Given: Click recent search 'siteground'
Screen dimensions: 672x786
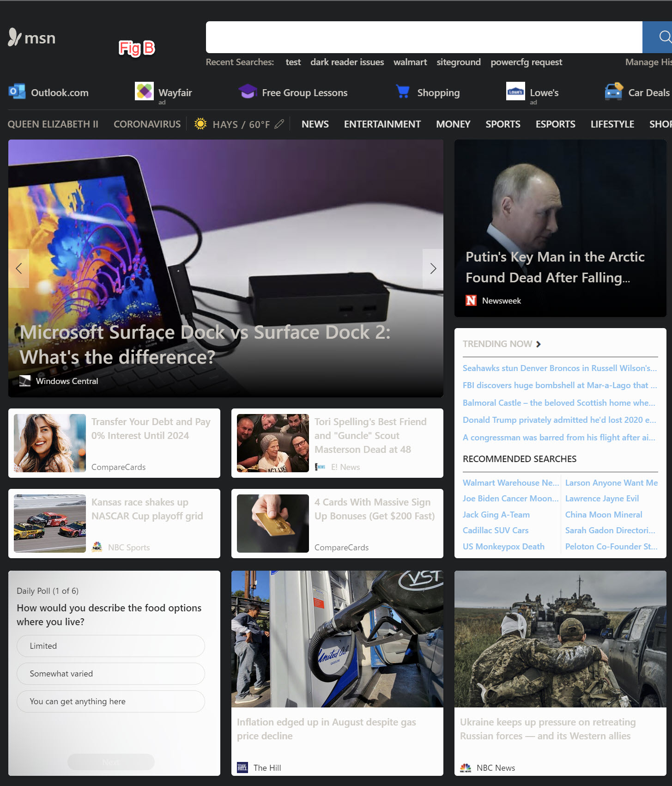Looking at the screenshot, I should click(x=459, y=62).
